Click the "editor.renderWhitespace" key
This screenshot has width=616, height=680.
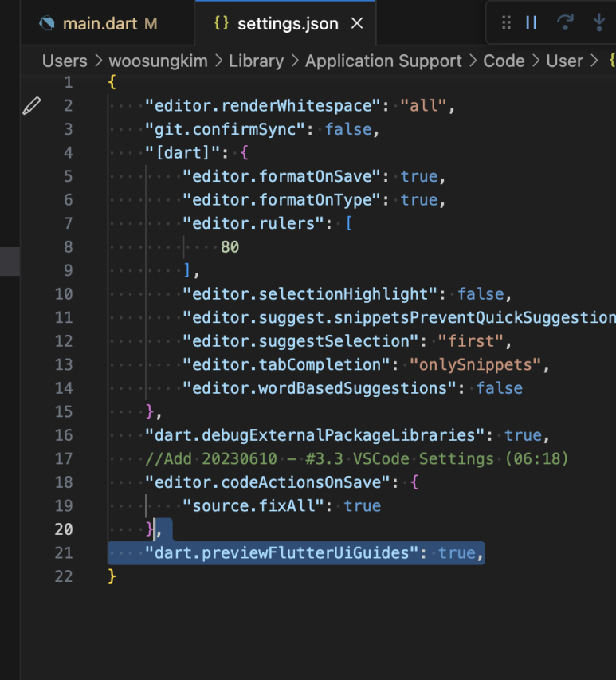coord(263,106)
